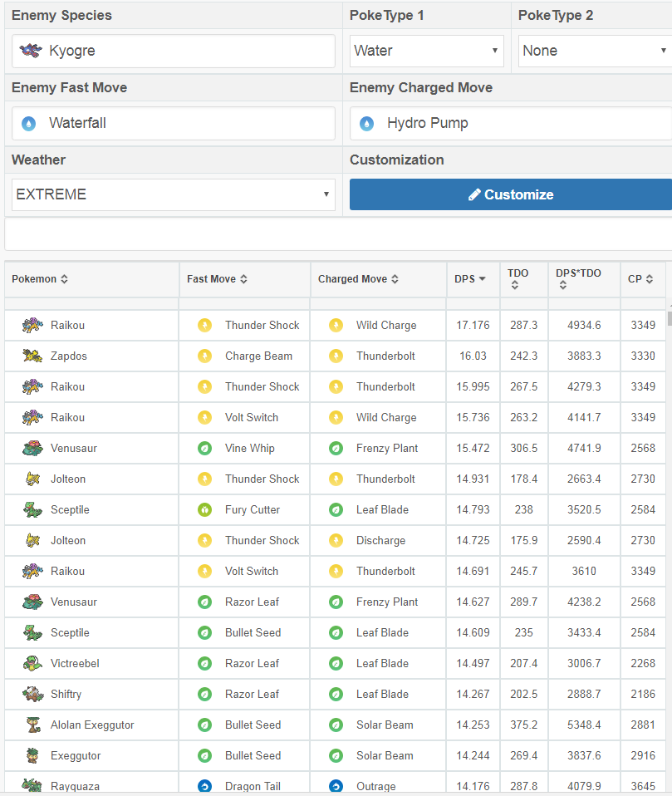Click the Sceptile sprite in Fury Cutter row
The image size is (672, 796).
point(32,509)
